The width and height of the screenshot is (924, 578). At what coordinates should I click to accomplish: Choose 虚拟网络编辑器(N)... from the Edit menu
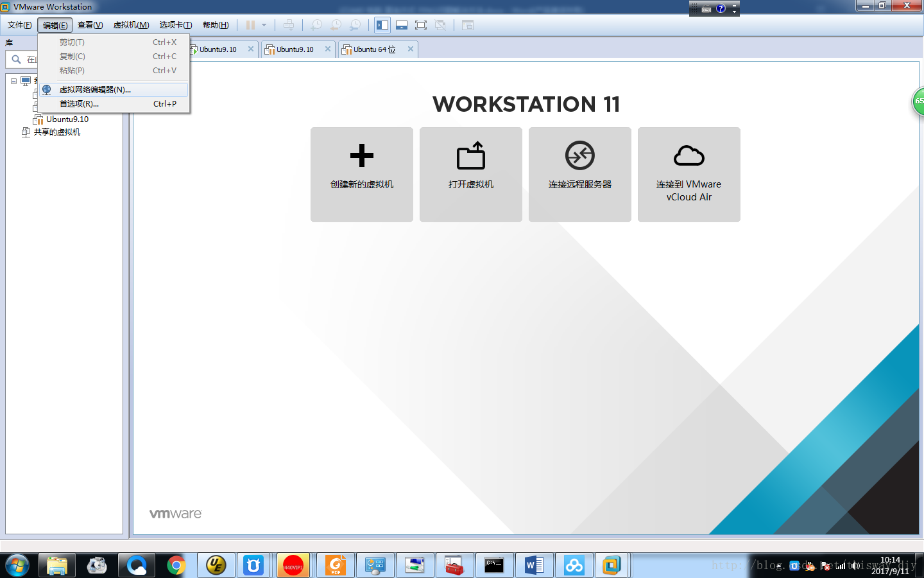coord(114,90)
